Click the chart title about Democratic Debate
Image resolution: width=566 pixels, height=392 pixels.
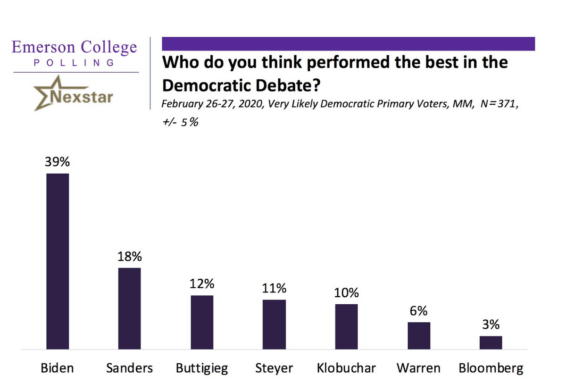click(335, 74)
